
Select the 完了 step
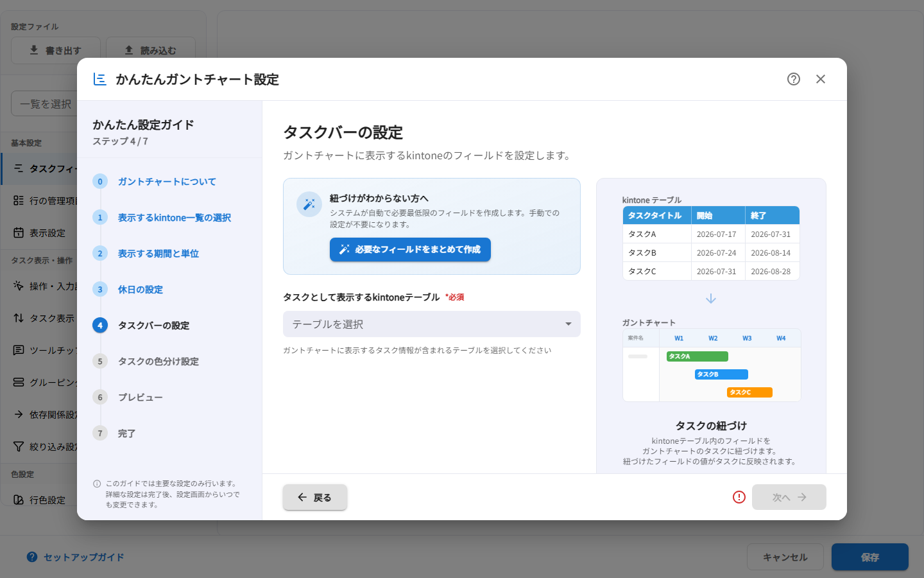[127, 433]
